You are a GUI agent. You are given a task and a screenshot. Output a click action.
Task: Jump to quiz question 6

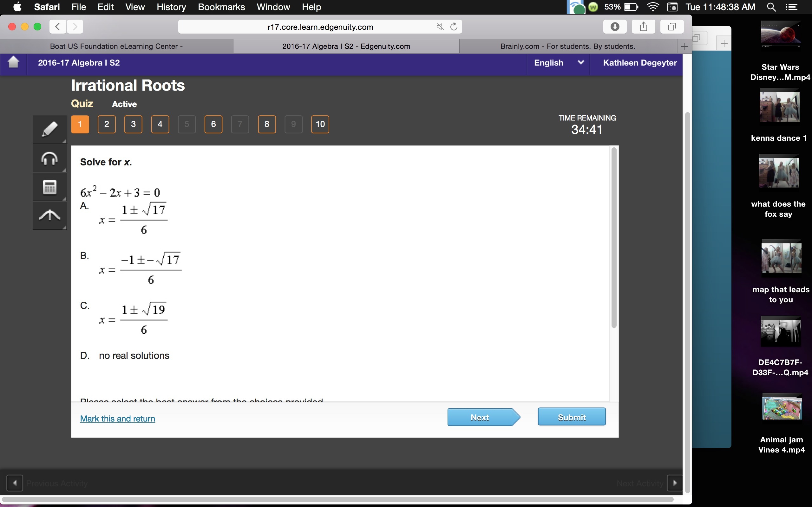tap(213, 125)
